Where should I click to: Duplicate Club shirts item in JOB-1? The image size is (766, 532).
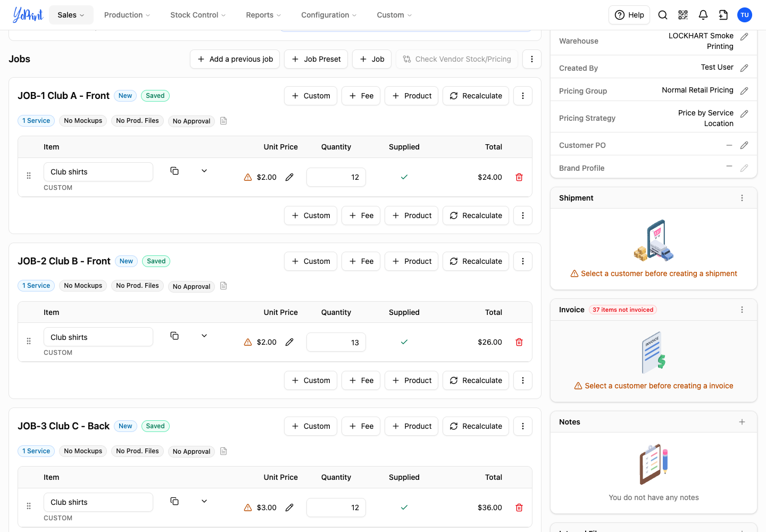click(174, 171)
